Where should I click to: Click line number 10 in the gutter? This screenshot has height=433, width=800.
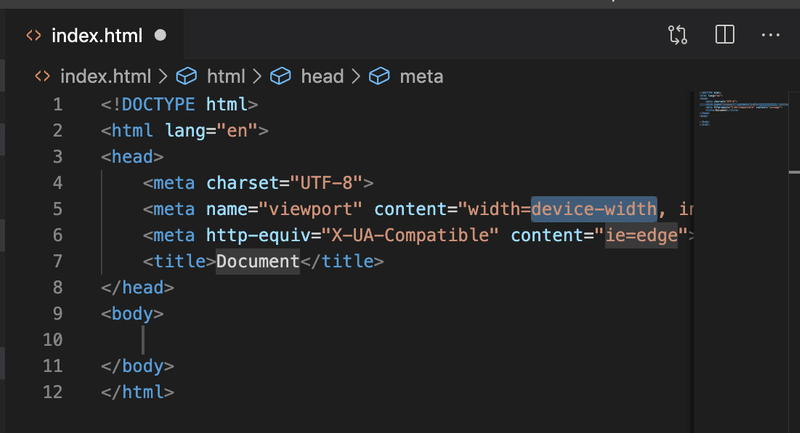click(52, 339)
